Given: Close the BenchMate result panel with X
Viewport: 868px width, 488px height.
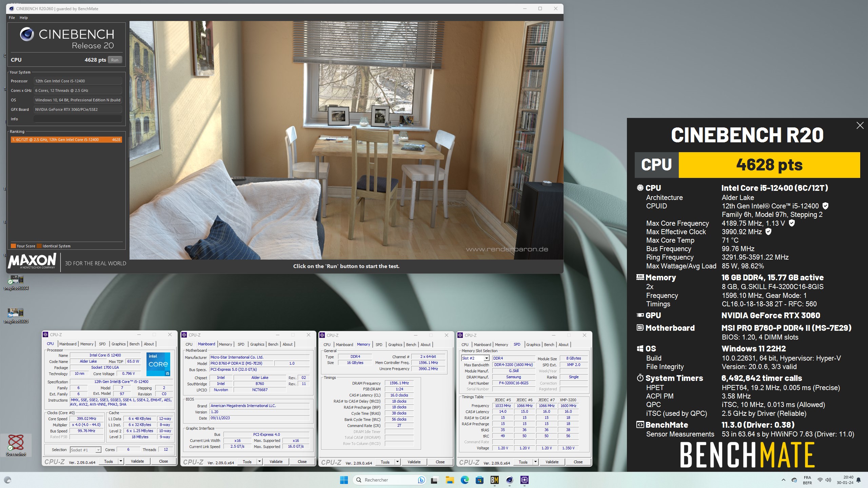Looking at the screenshot, I should [860, 125].
